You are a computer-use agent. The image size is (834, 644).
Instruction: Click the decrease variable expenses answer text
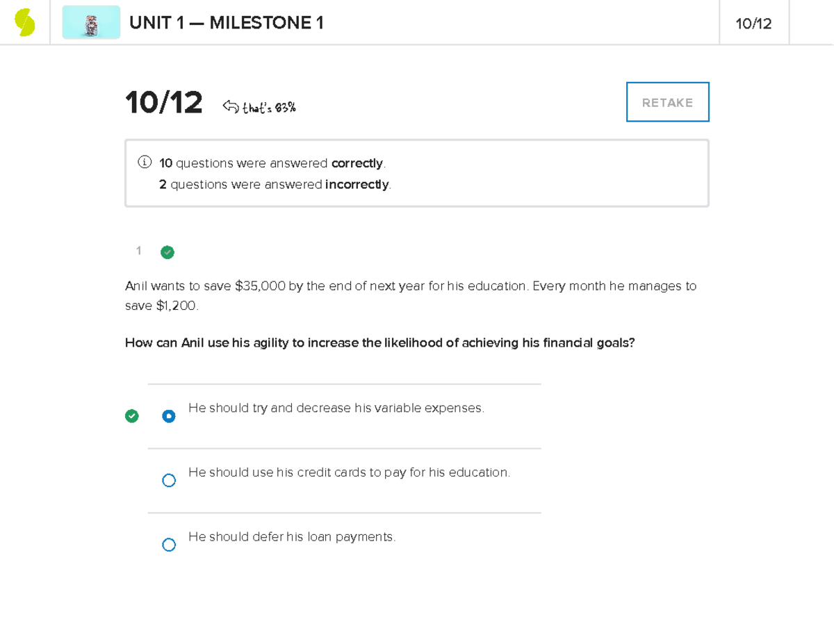tap(336, 408)
